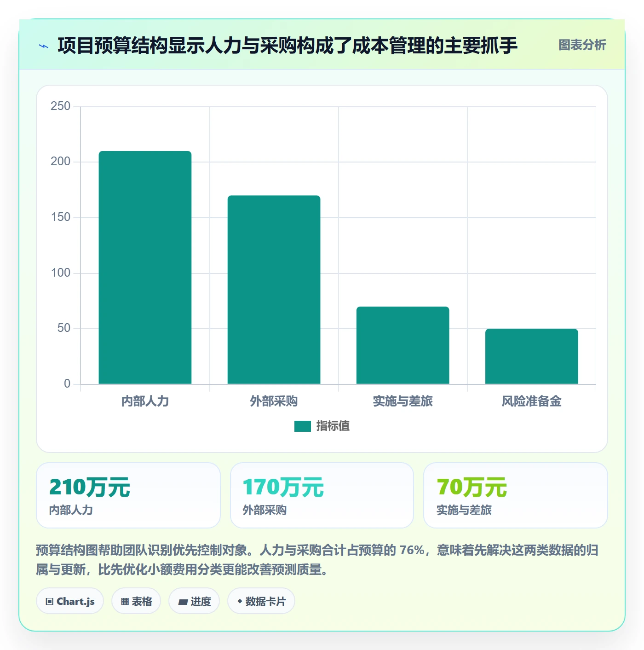644x650 pixels.
Task: Click the lightning bolt icon beside the title
Action: (44, 46)
